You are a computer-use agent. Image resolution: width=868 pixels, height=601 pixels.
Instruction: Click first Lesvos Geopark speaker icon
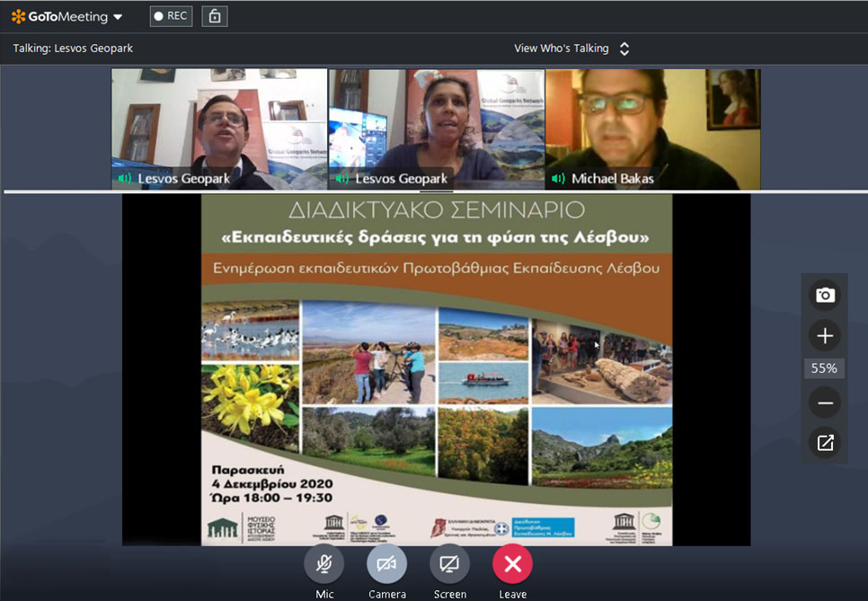coord(125,179)
